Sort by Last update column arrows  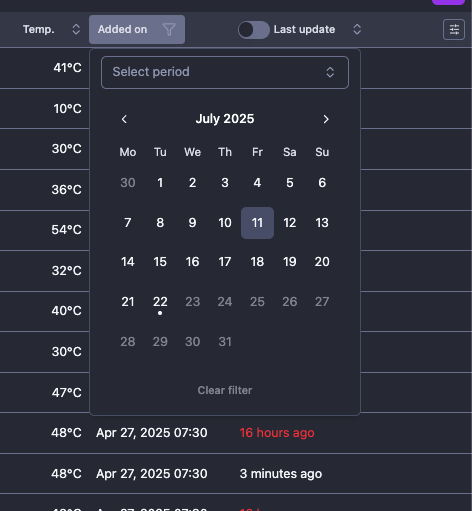pyautogui.click(x=357, y=29)
